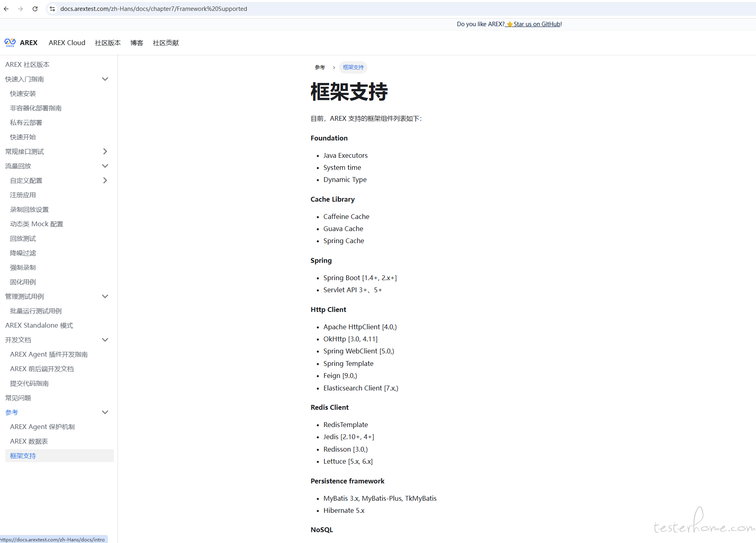Collapse the 参考 section chevron

tap(105, 412)
